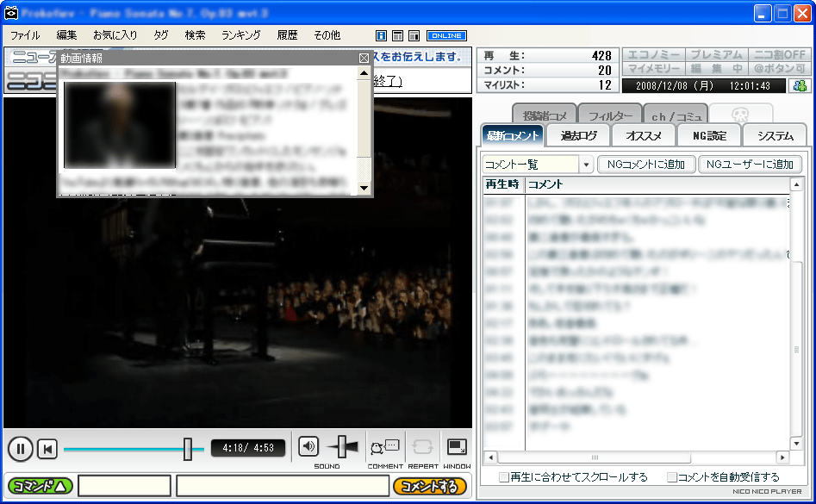This screenshot has width=816, height=504.
Task: Switch to the フィルター tab
Action: [x=610, y=115]
